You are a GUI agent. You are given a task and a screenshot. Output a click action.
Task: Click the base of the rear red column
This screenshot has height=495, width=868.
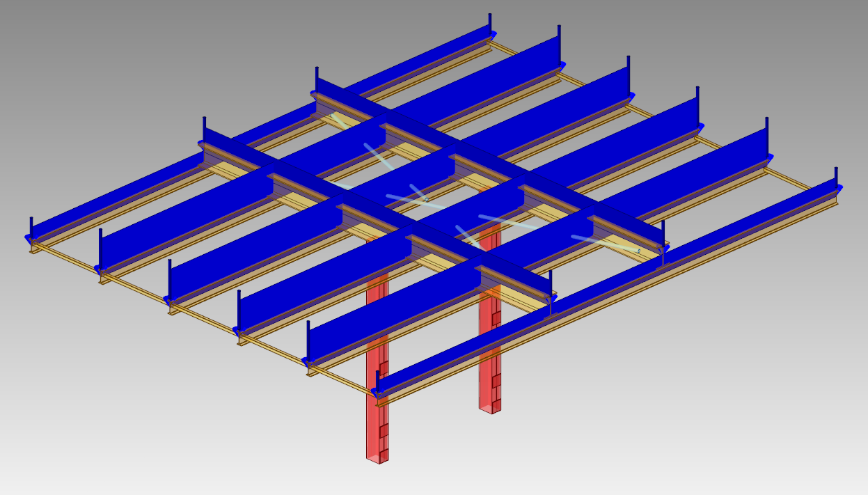pos(489,409)
